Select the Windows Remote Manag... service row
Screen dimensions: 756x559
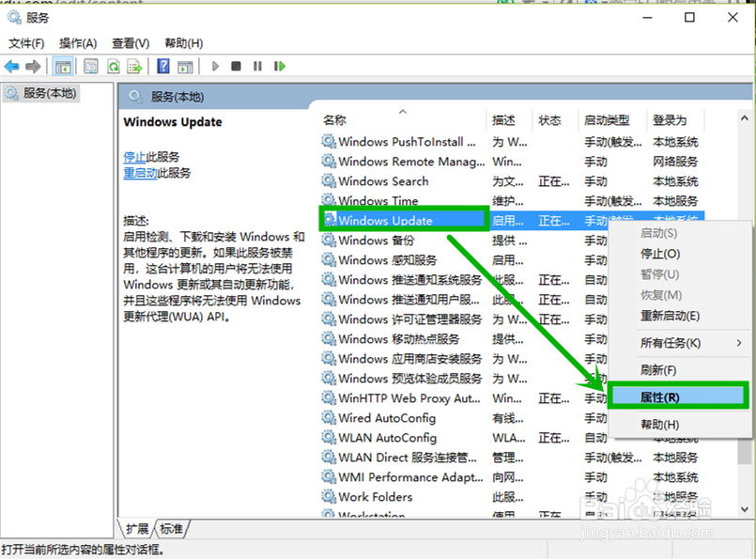pos(512,161)
